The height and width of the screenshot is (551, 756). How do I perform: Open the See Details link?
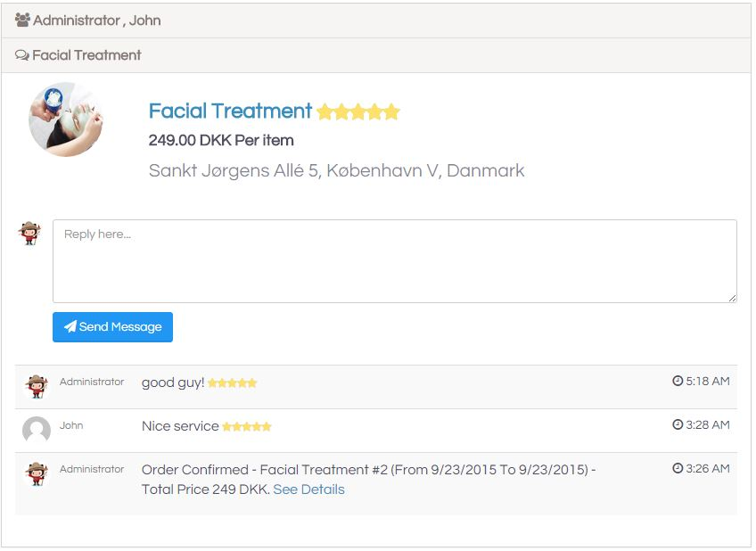(308, 489)
